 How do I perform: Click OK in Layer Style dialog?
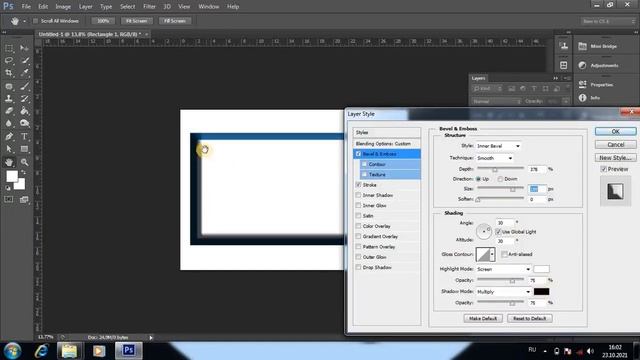pyautogui.click(x=616, y=131)
